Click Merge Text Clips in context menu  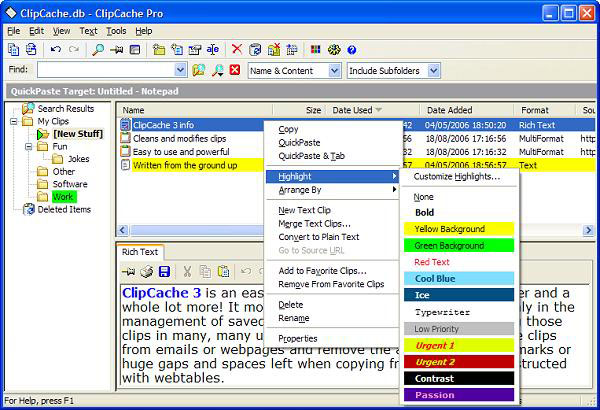332,224
